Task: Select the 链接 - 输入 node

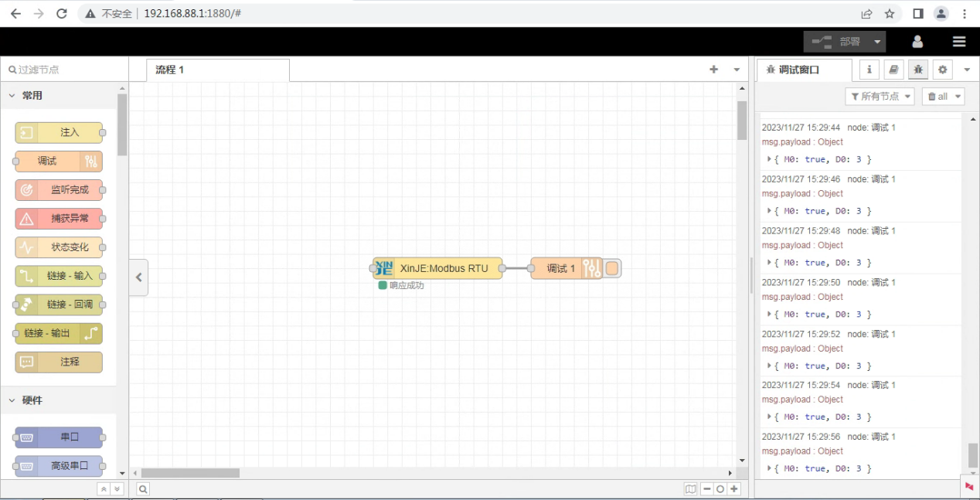Action: (x=59, y=276)
